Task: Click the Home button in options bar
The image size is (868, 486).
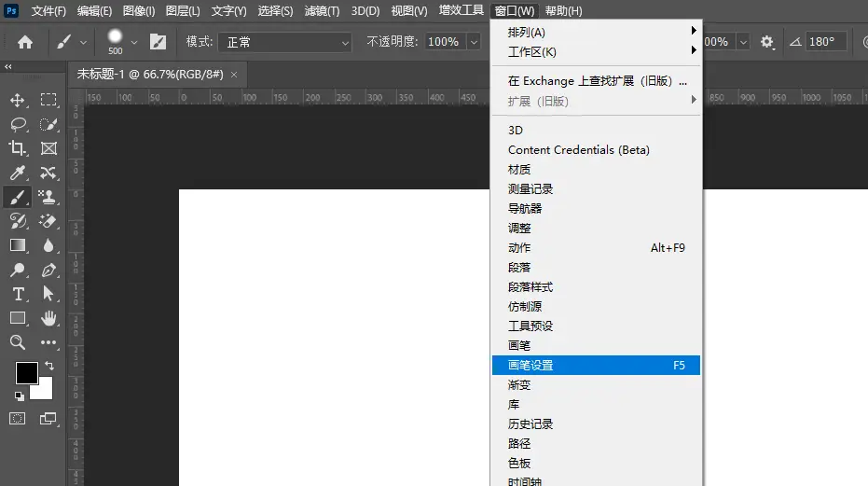Action: (25, 42)
